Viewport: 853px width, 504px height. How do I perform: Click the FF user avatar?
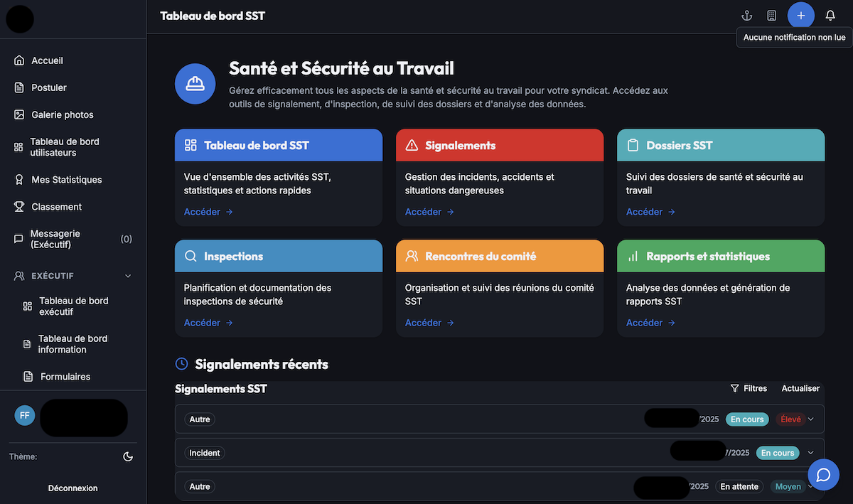[25, 415]
